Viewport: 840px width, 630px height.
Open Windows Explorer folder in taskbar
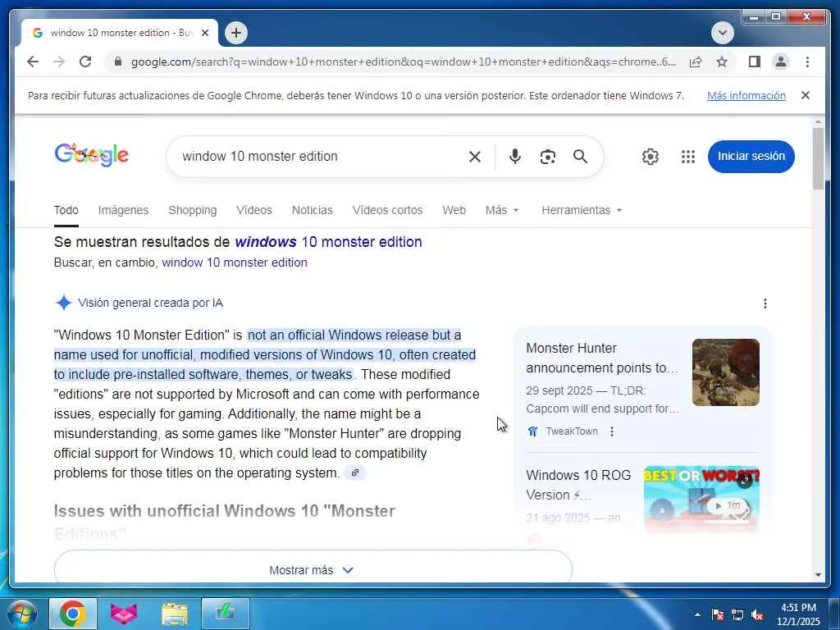click(x=174, y=614)
